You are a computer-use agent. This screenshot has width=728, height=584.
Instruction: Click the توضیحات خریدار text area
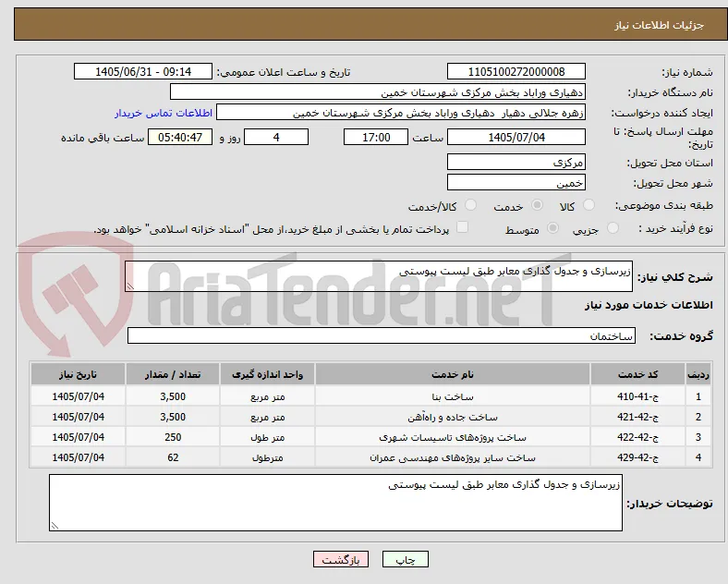335,503
